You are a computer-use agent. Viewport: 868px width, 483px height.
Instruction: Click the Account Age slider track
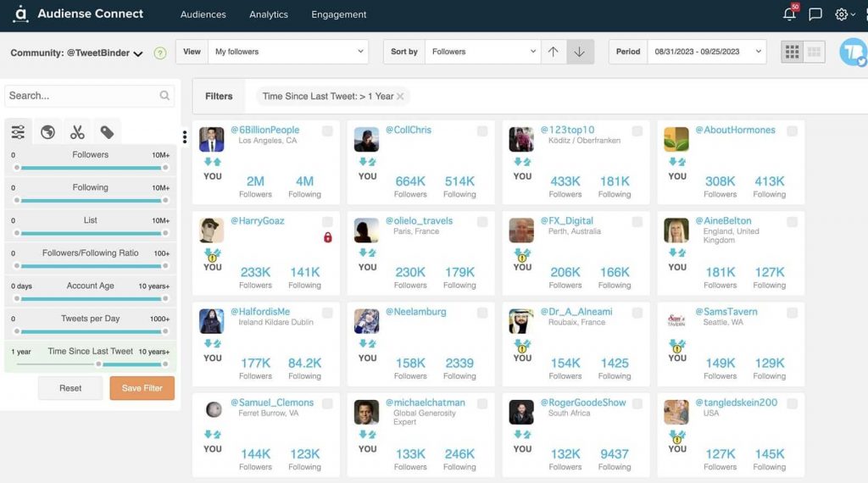click(91, 299)
